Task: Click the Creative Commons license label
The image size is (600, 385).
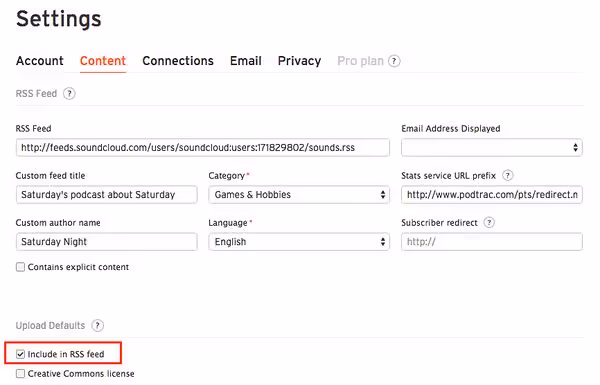Action: coord(81,373)
